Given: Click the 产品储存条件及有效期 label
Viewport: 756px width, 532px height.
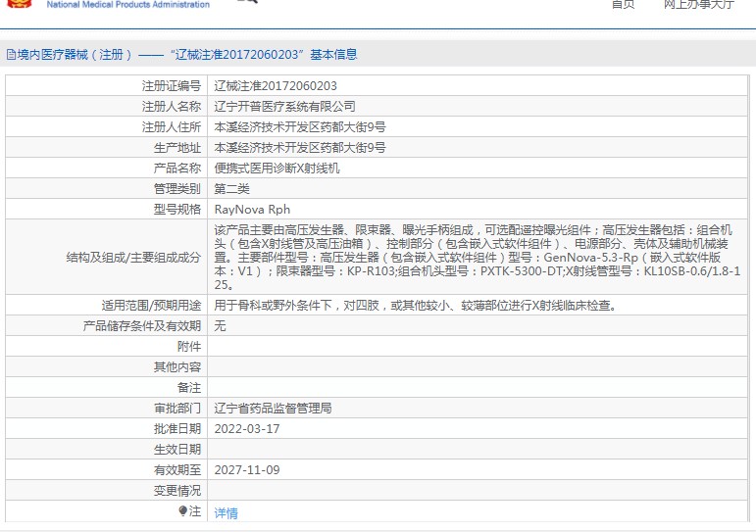Looking at the screenshot, I should click(142, 325).
